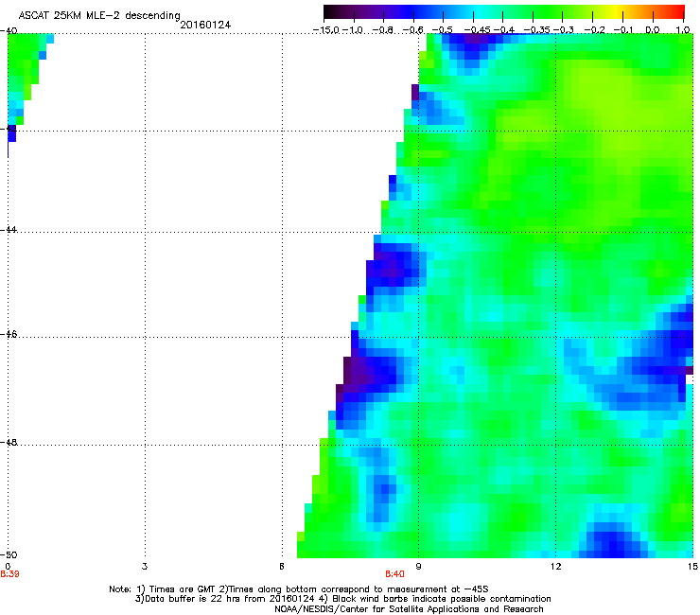Click the latitude axis label '-50'
The height and width of the screenshot is (615, 700).
point(9,554)
